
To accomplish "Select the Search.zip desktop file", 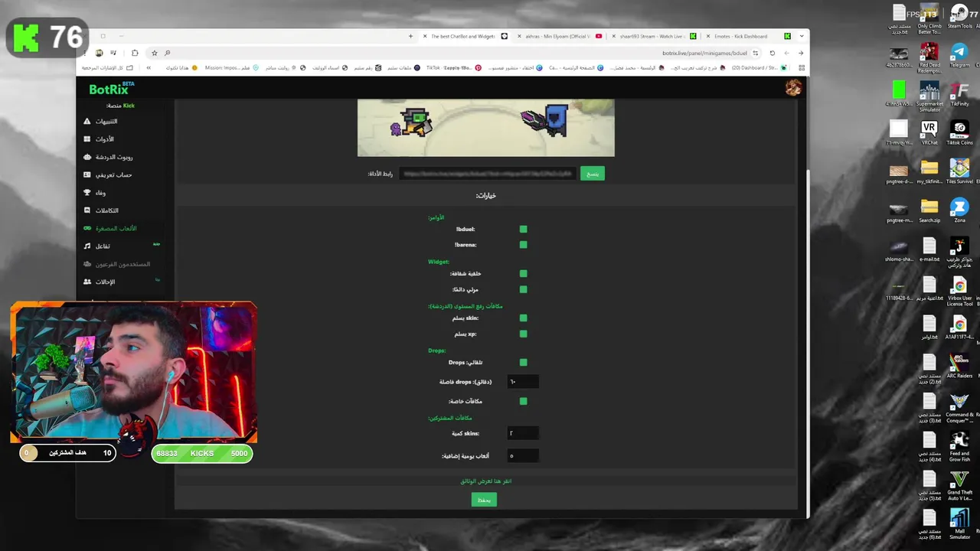I will (929, 210).
